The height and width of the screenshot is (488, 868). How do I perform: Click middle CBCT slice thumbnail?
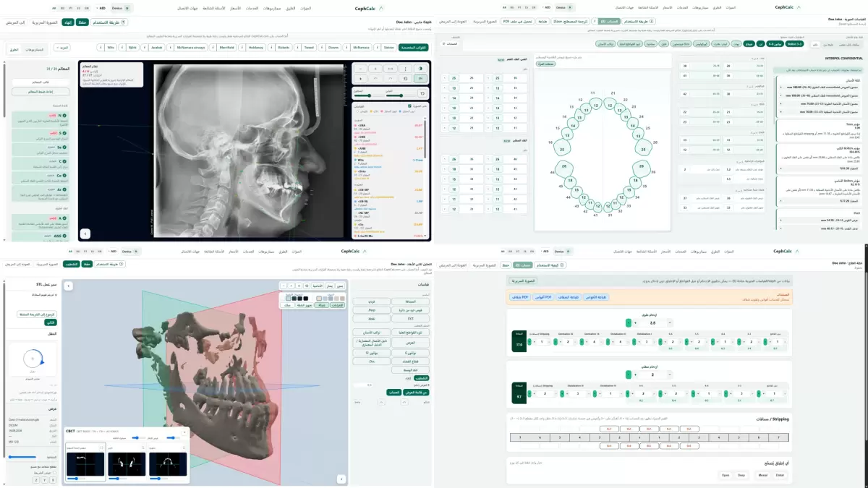tap(127, 463)
